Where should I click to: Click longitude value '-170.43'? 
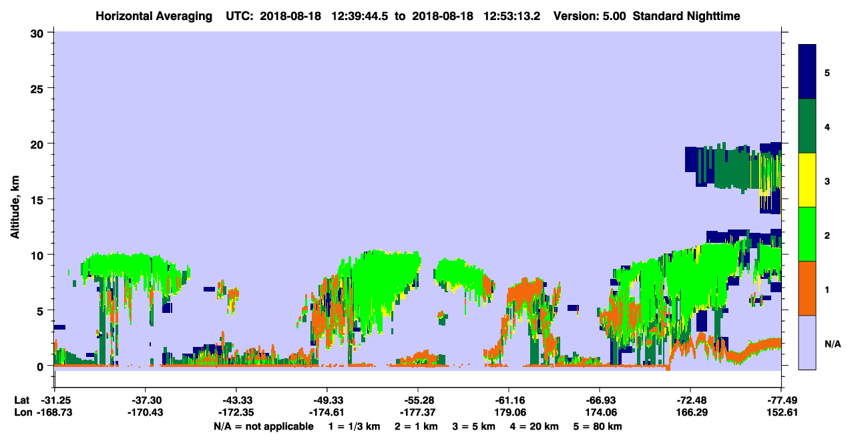pyautogui.click(x=145, y=413)
